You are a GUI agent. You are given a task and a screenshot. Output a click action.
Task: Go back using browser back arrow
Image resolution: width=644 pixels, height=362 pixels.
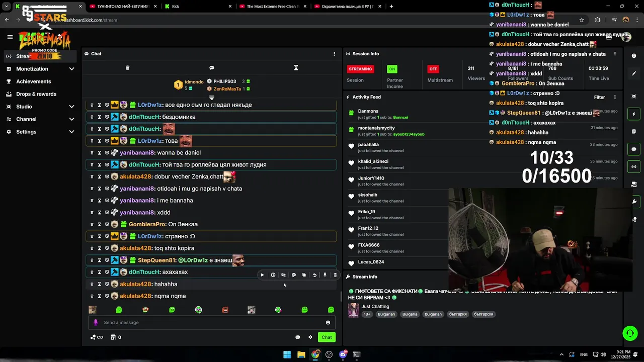coord(7,20)
